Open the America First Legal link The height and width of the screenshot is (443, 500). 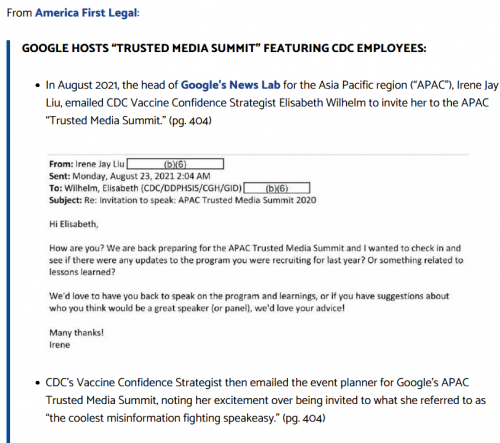pyautogui.click(x=86, y=13)
